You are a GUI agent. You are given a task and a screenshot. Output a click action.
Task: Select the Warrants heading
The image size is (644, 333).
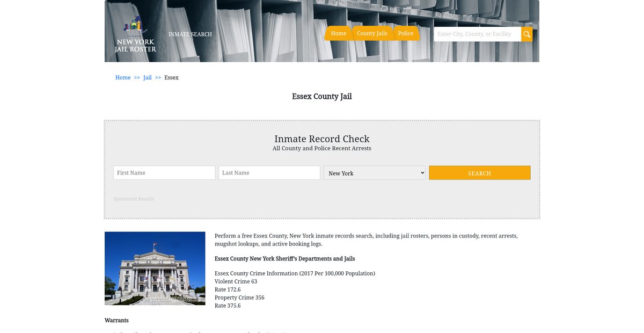pyautogui.click(x=116, y=321)
